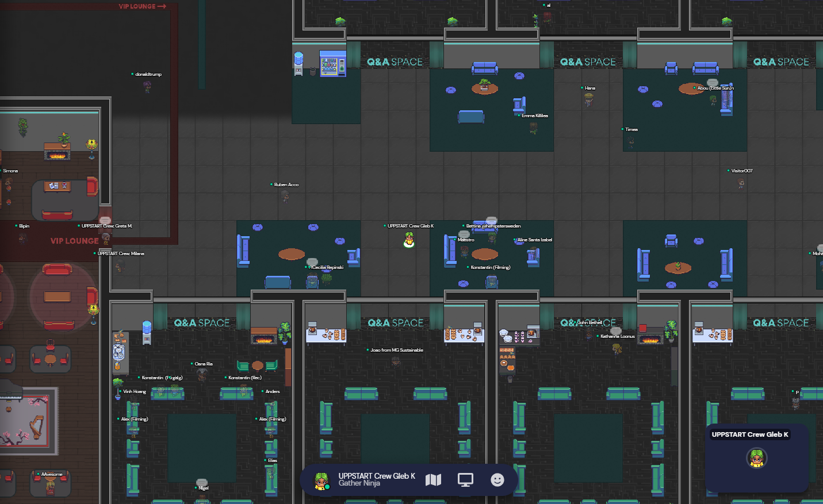
Task: Select the Ruben Acco character
Action: 285,196
